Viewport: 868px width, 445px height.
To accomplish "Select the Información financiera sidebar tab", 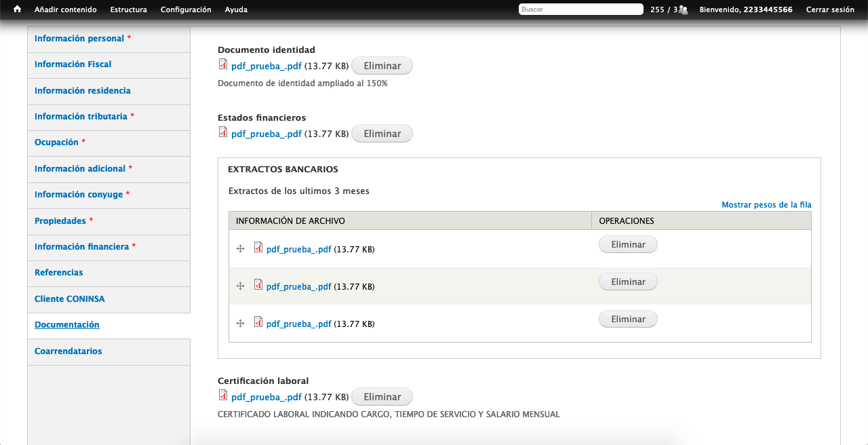I will [x=81, y=247].
